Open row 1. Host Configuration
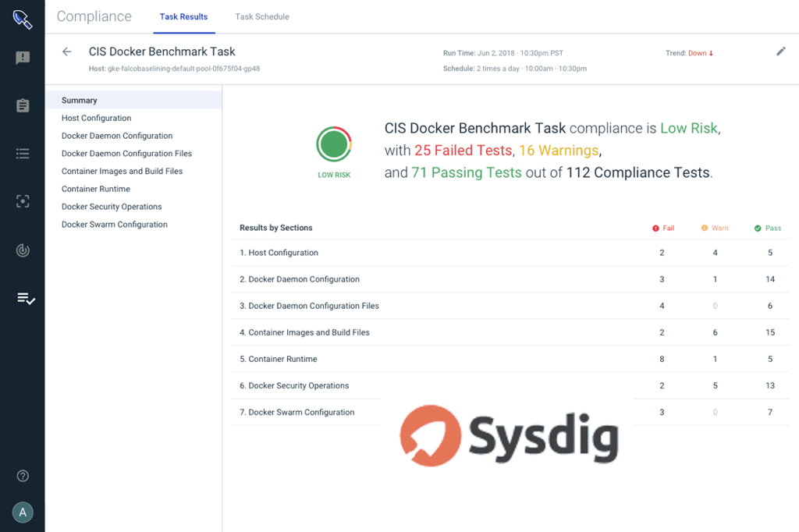The width and height of the screenshot is (799, 532). (510, 253)
